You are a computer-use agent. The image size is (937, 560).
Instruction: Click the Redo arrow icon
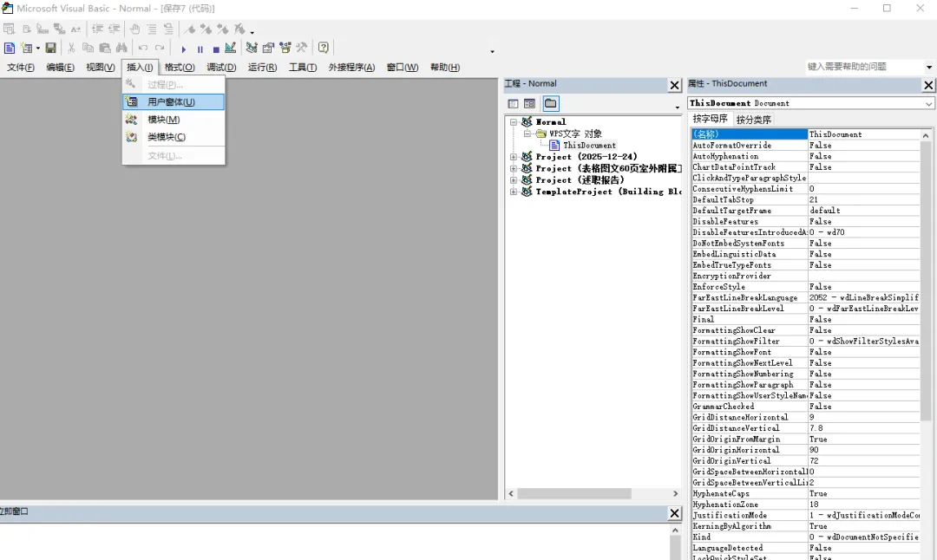click(160, 48)
